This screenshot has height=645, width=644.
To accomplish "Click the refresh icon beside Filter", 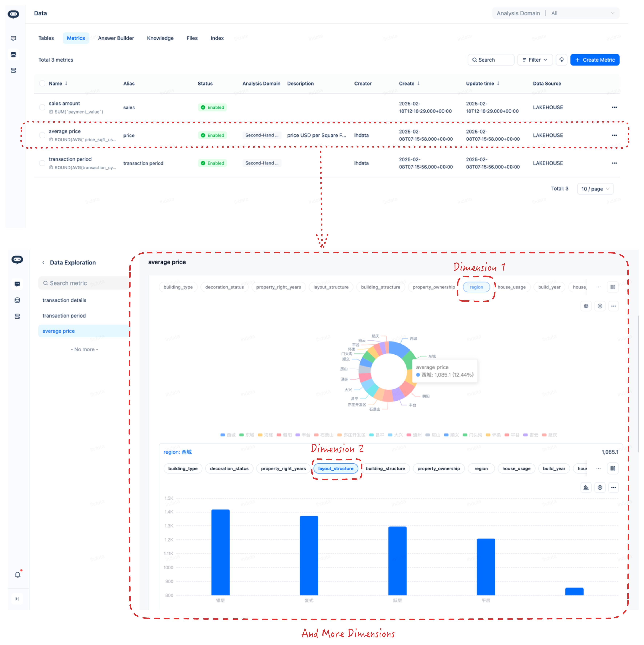I will point(561,60).
